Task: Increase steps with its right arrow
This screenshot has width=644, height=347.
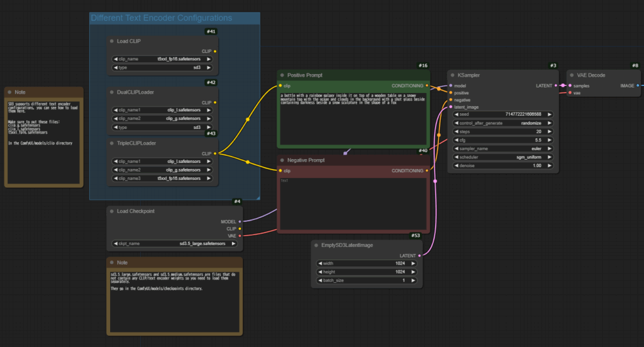Action: click(550, 132)
